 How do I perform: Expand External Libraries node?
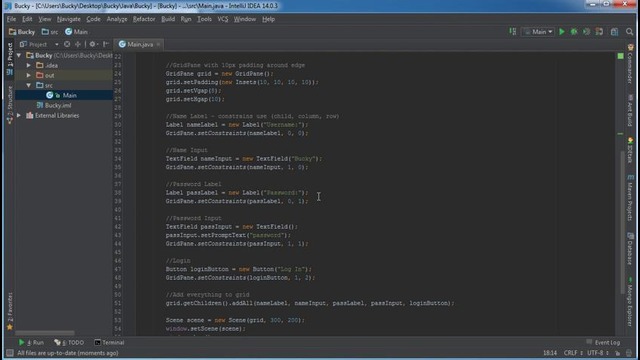tap(19, 116)
